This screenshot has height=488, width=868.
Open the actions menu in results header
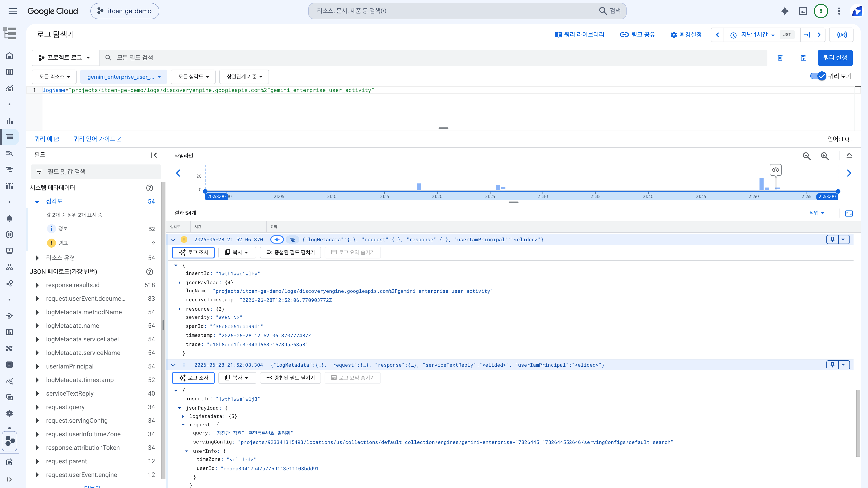pos(817,213)
